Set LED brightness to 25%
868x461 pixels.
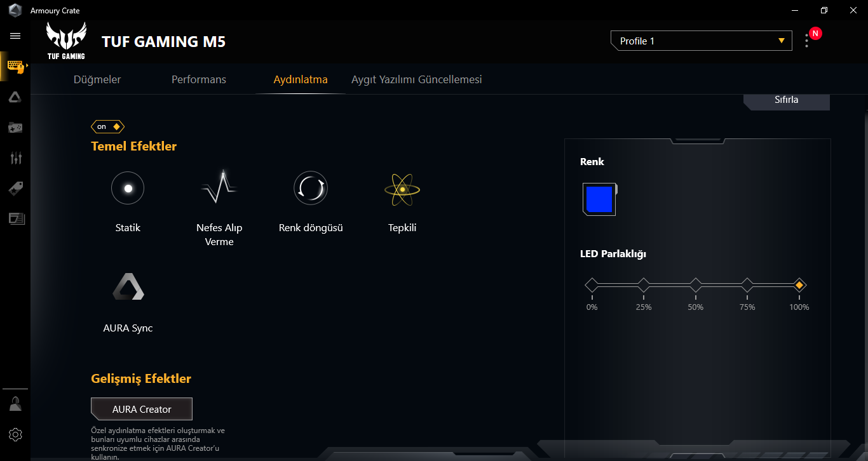pos(644,285)
